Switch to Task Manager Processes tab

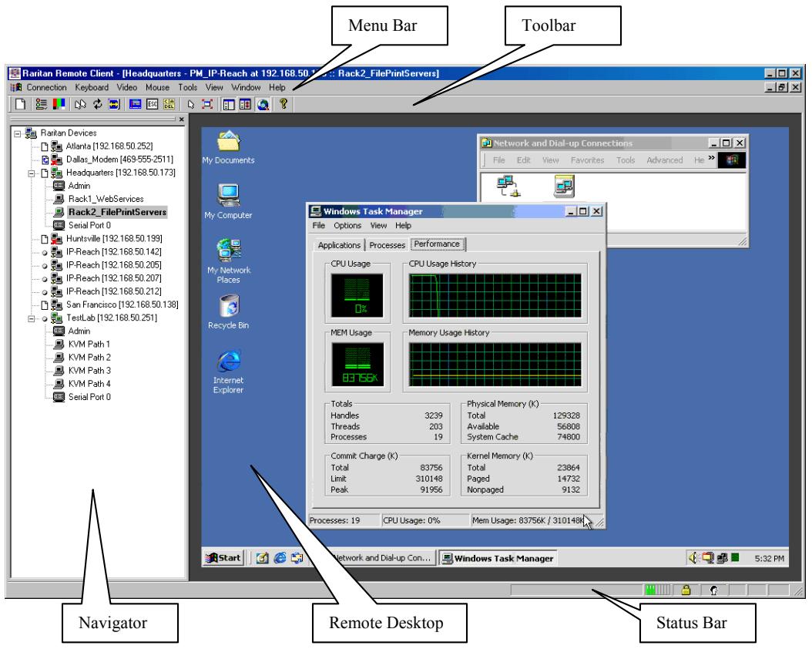coord(387,245)
